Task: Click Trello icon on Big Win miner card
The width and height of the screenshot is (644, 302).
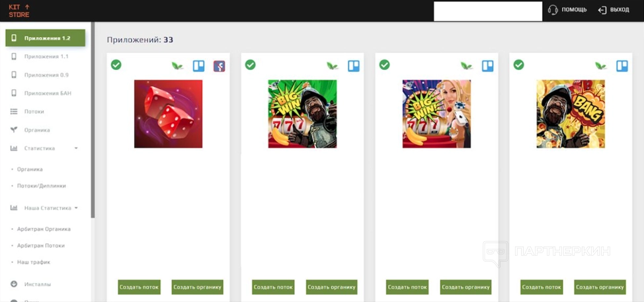Action: tap(354, 65)
